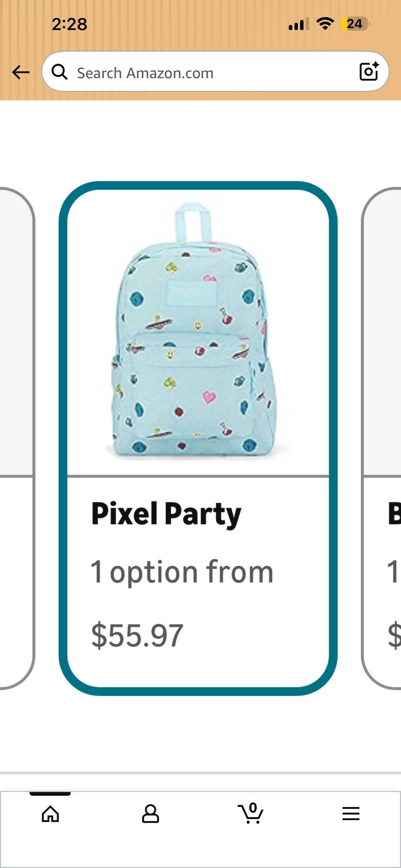Open the hamburger menu icon
The image size is (401, 868).
351,813
